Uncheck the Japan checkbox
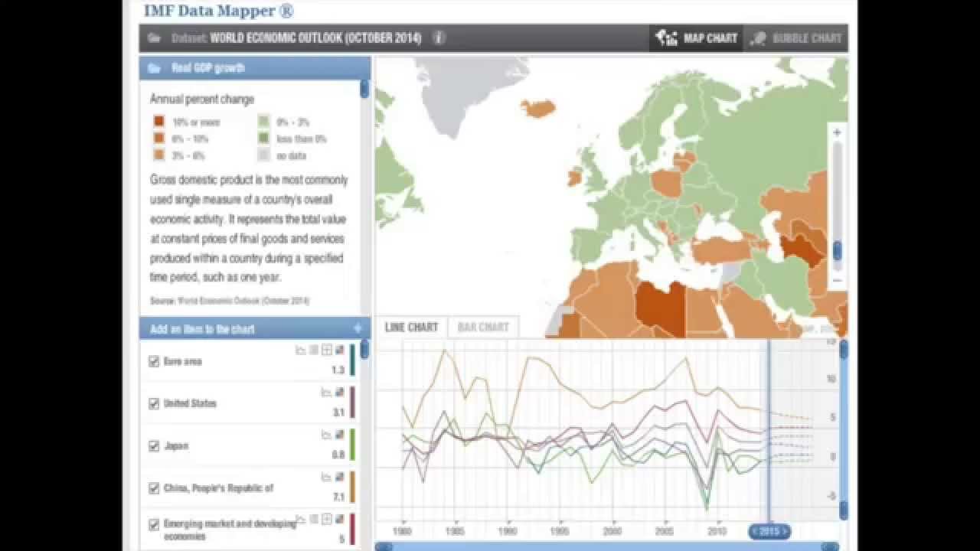Image resolution: width=980 pixels, height=551 pixels. 154,445
